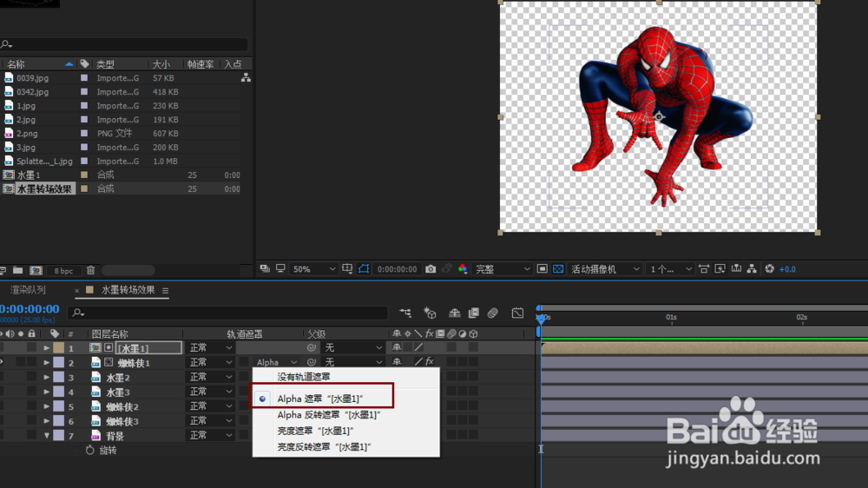The image size is (868, 488).
Task: Choose 亮度反转遮罩 "[水墨1]" menu item
Action: coord(324,446)
